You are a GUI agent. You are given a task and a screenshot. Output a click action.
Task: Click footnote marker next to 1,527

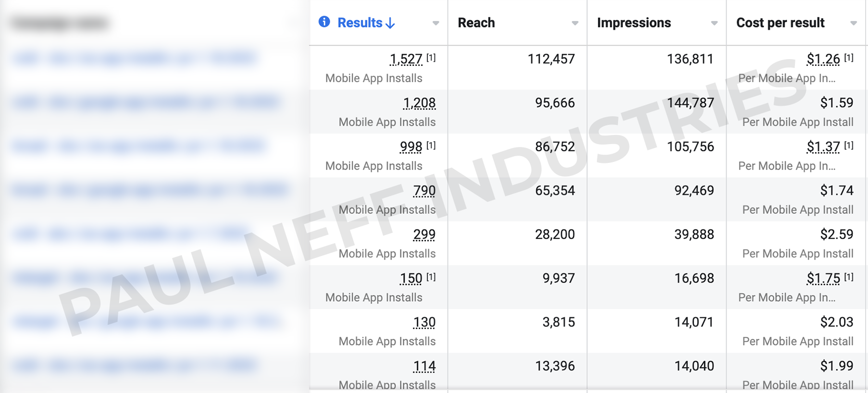click(431, 58)
